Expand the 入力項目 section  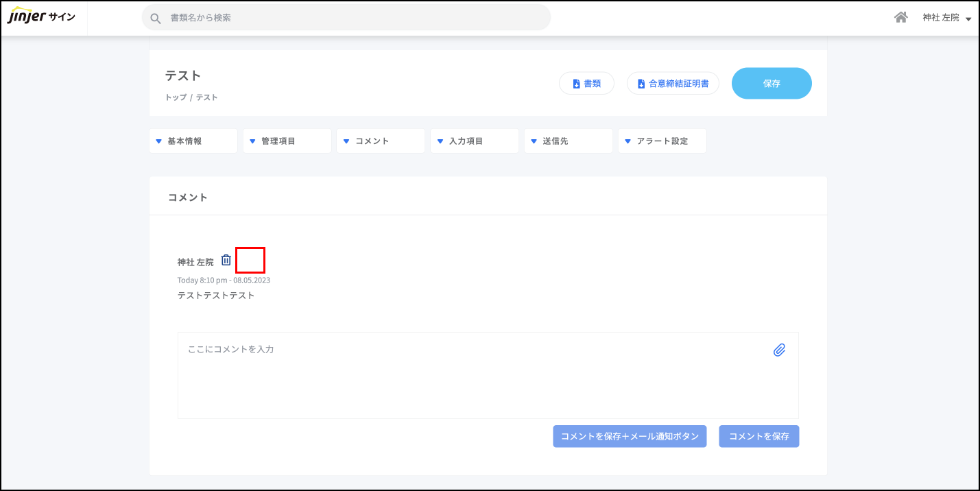tap(475, 141)
